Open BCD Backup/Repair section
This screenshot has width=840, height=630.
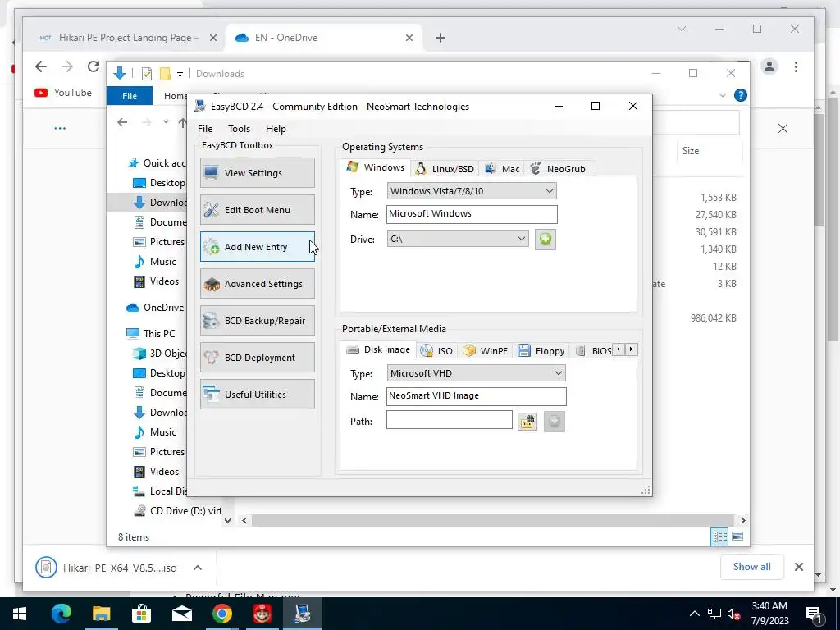coord(257,321)
